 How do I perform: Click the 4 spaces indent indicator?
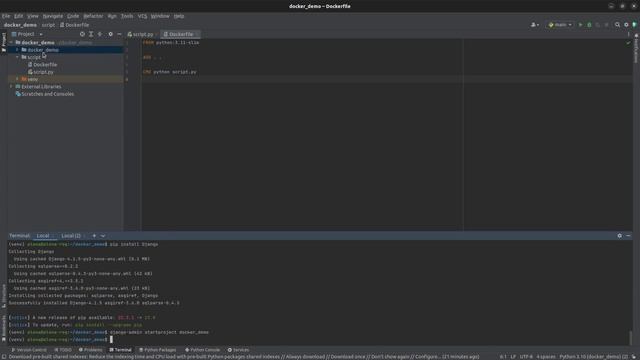coord(546,357)
